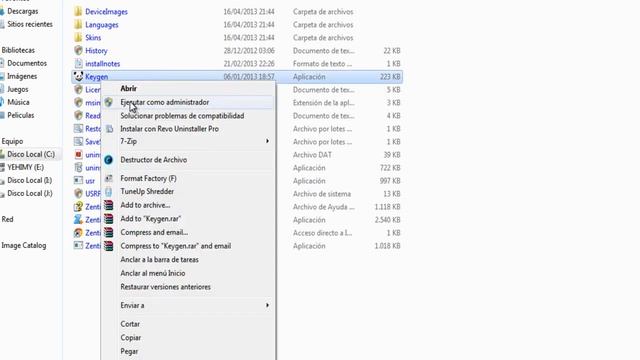
Task: Click the TuneUp Shredder icon in menu
Action: point(109,191)
